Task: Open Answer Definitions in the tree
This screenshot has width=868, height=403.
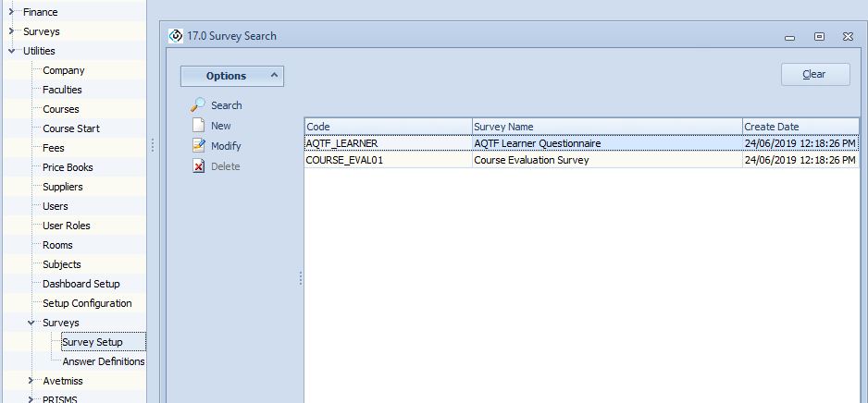Action: coord(103,361)
